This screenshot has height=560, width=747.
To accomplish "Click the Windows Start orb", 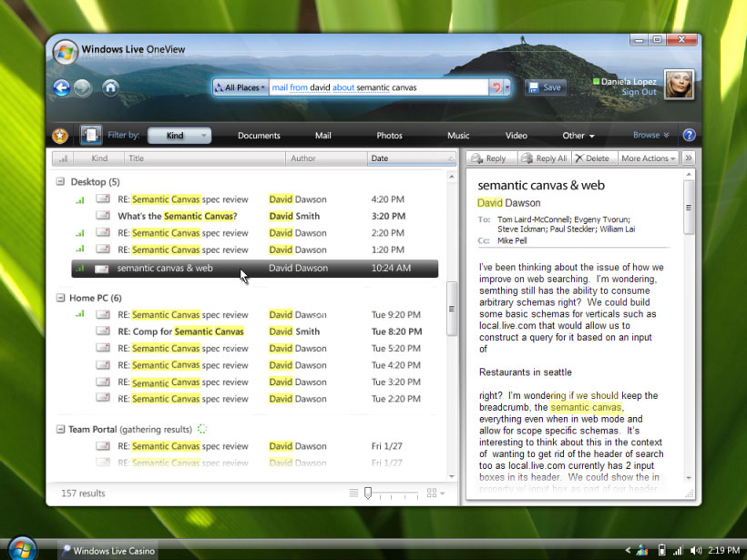I will tap(21, 548).
